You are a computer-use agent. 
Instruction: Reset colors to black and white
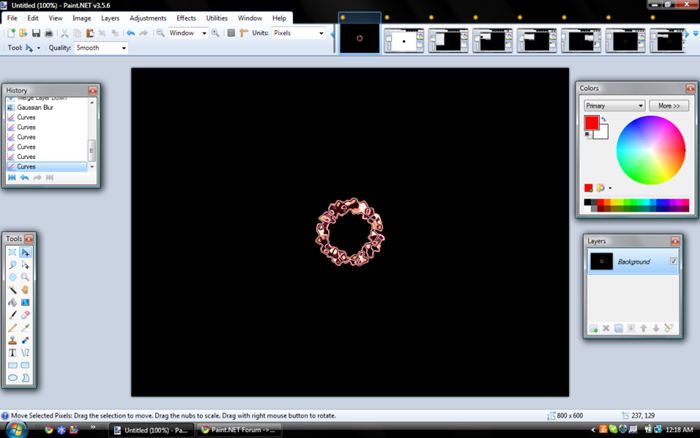pyautogui.click(x=588, y=134)
